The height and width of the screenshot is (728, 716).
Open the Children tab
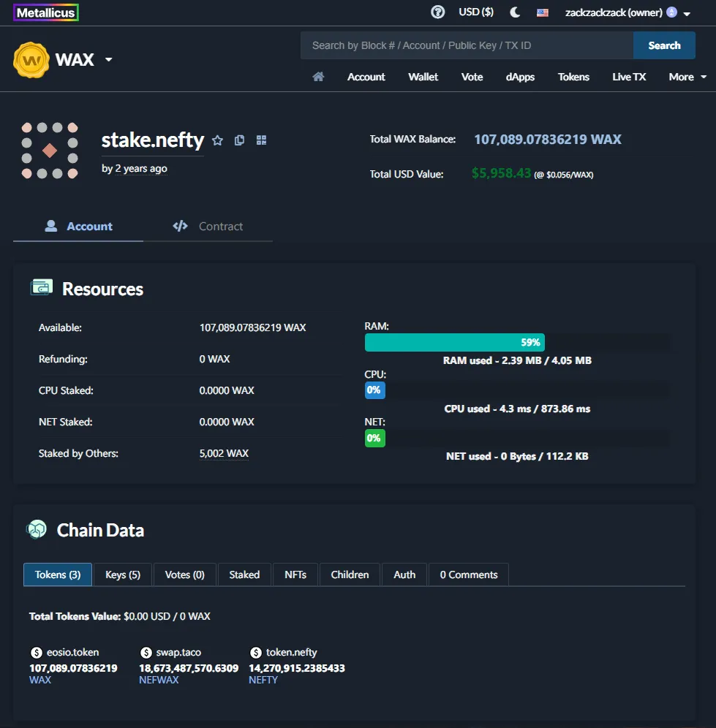[350, 575]
